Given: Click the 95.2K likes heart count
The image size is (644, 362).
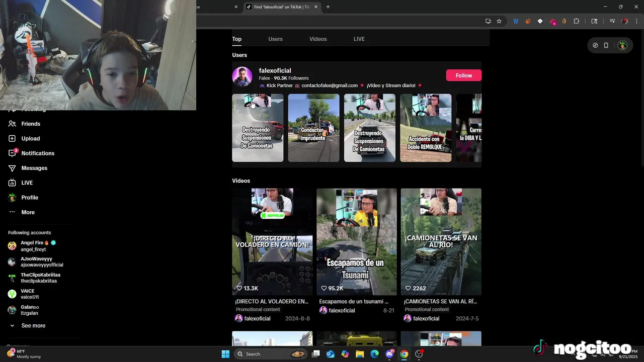Looking at the screenshot, I should (x=332, y=289).
